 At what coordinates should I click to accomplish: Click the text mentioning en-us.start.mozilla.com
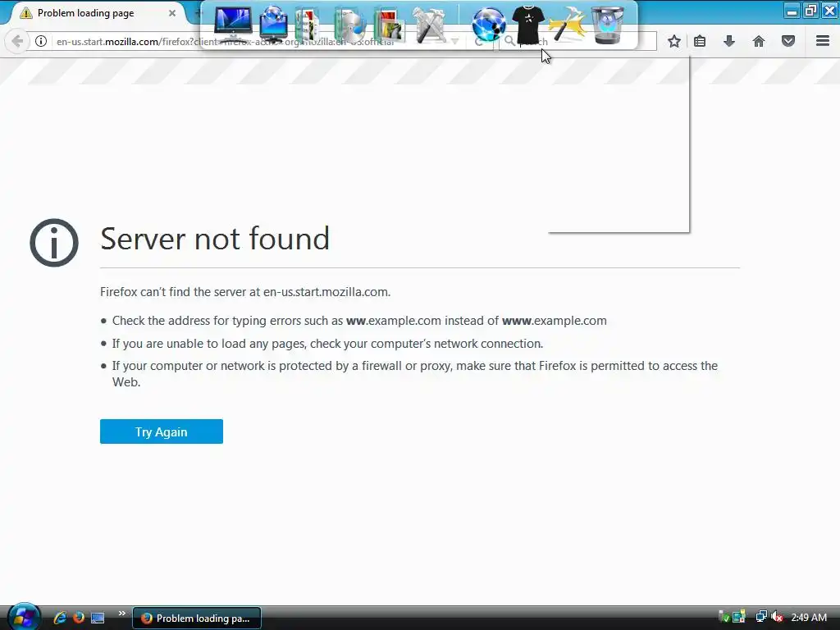tap(245, 292)
